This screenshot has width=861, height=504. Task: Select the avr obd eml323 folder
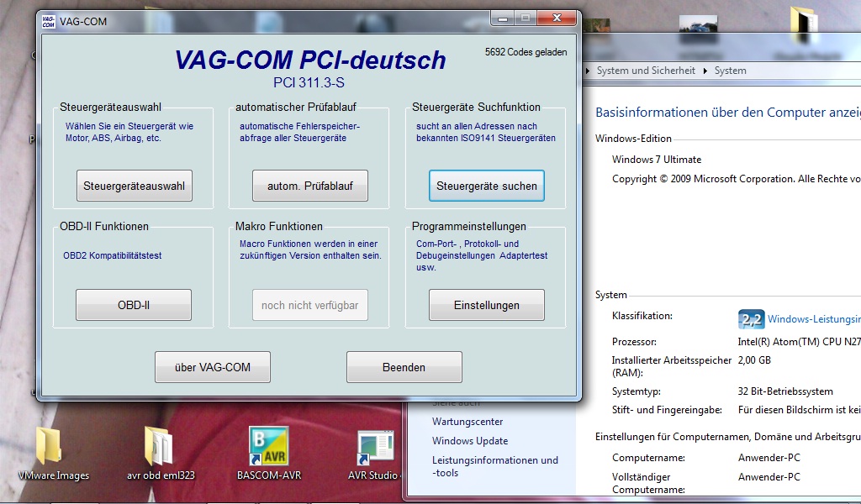159,447
